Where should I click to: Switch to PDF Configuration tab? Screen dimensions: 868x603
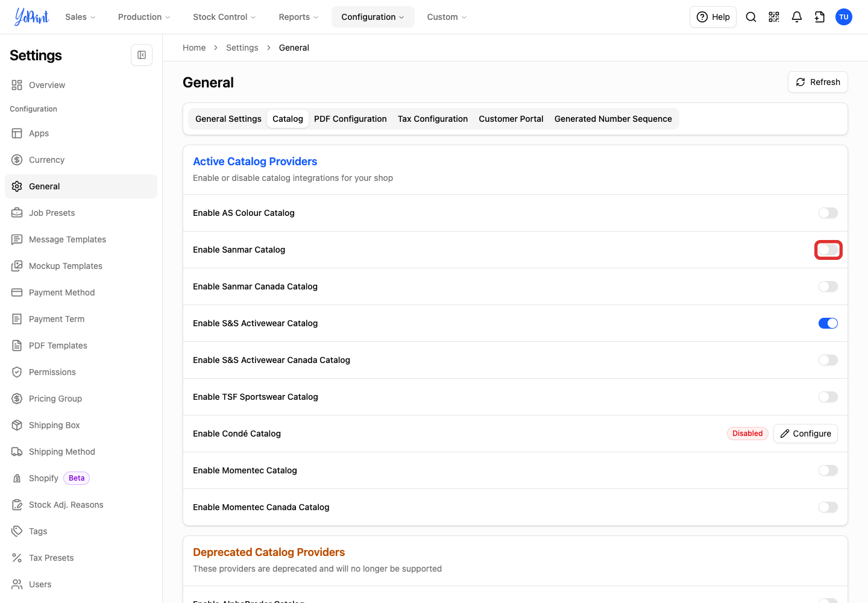[350, 119]
